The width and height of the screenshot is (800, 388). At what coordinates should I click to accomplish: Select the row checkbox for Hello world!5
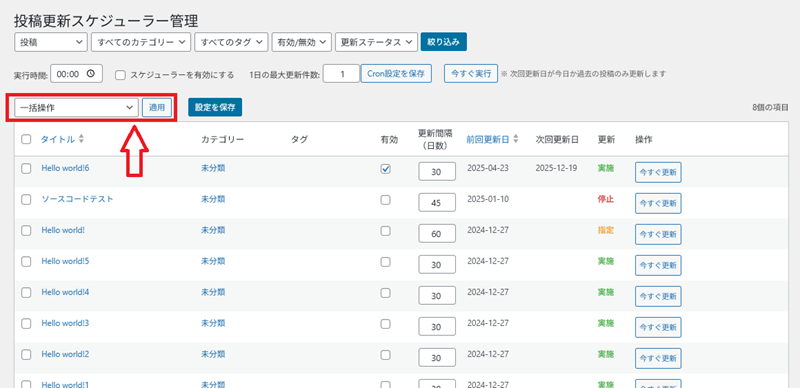[26, 261]
